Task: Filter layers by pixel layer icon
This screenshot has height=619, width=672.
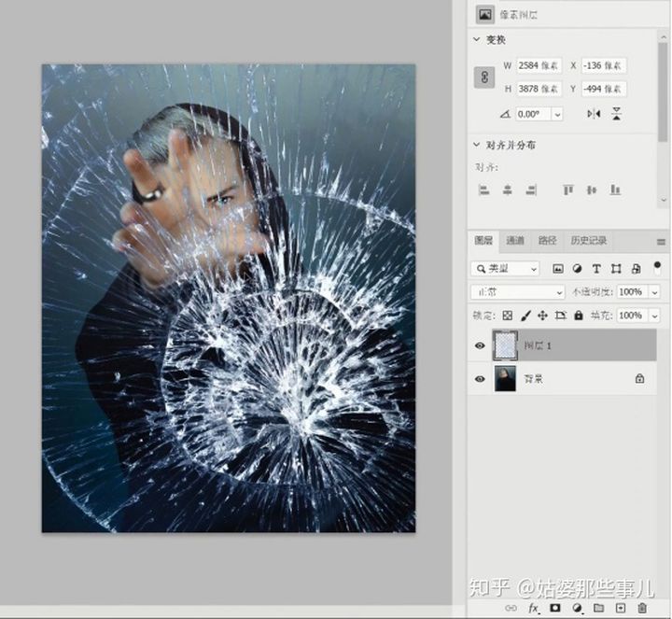Action: point(557,269)
